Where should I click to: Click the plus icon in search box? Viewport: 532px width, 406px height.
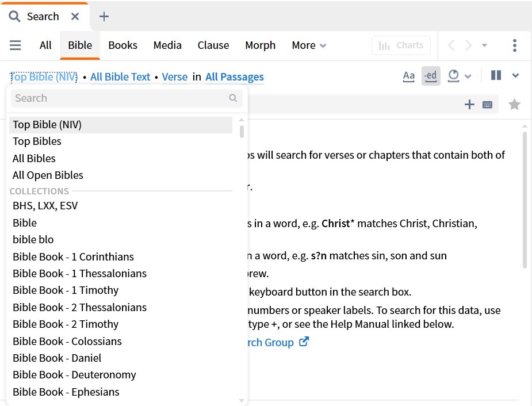coord(469,104)
